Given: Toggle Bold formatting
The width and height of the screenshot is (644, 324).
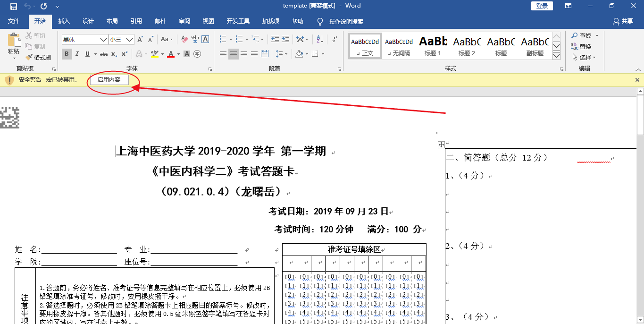Looking at the screenshot, I should coord(67,54).
